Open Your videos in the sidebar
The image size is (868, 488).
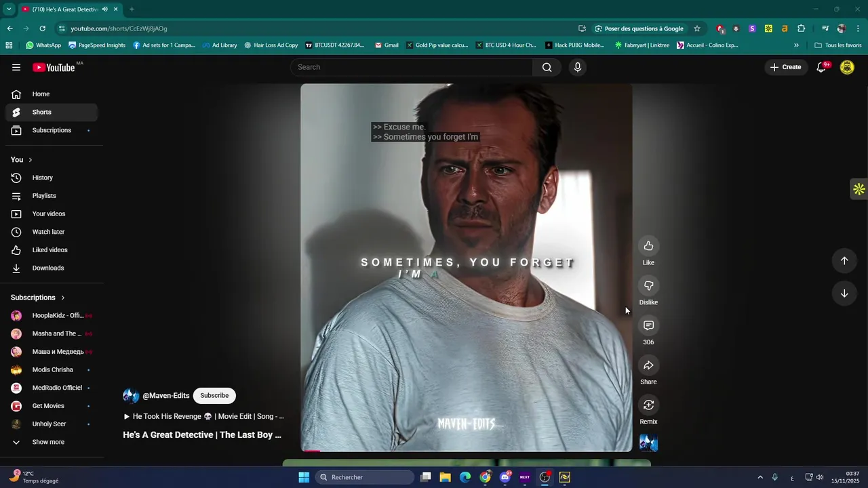point(52,214)
